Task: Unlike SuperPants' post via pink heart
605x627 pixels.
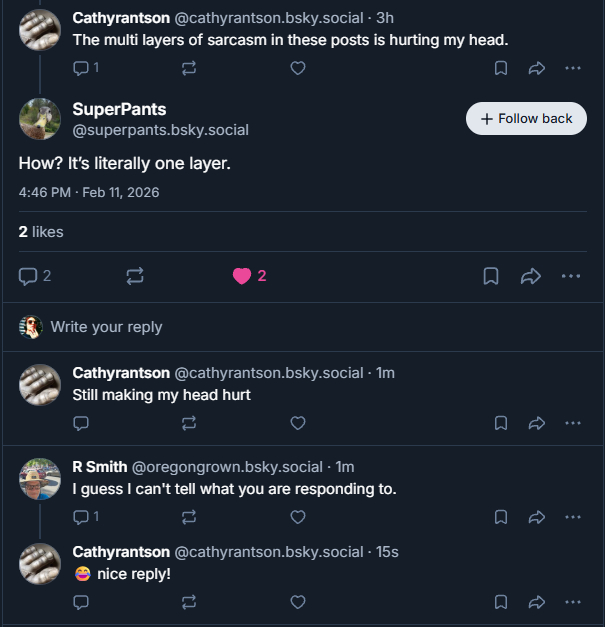Action: point(242,276)
